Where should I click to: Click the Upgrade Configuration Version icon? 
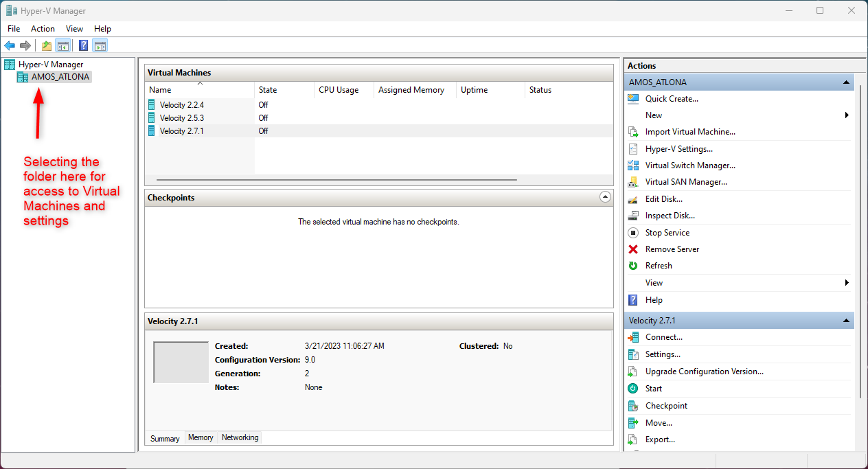(633, 371)
